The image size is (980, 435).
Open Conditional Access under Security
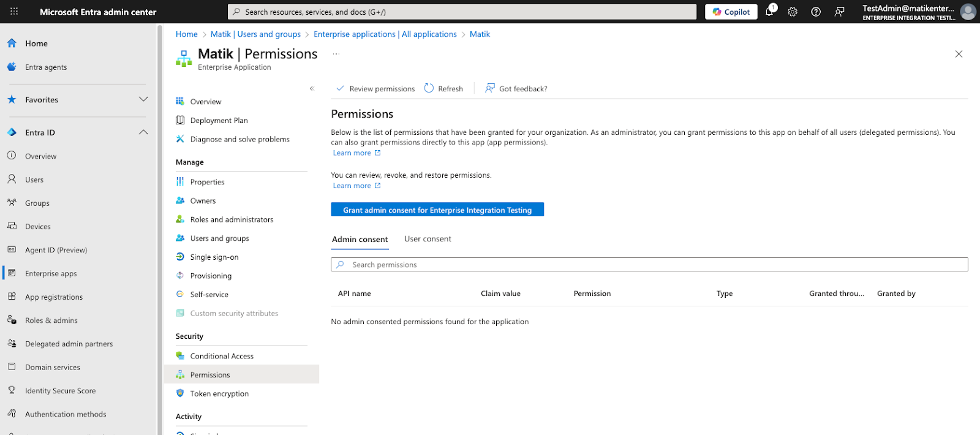tap(221, 356)
